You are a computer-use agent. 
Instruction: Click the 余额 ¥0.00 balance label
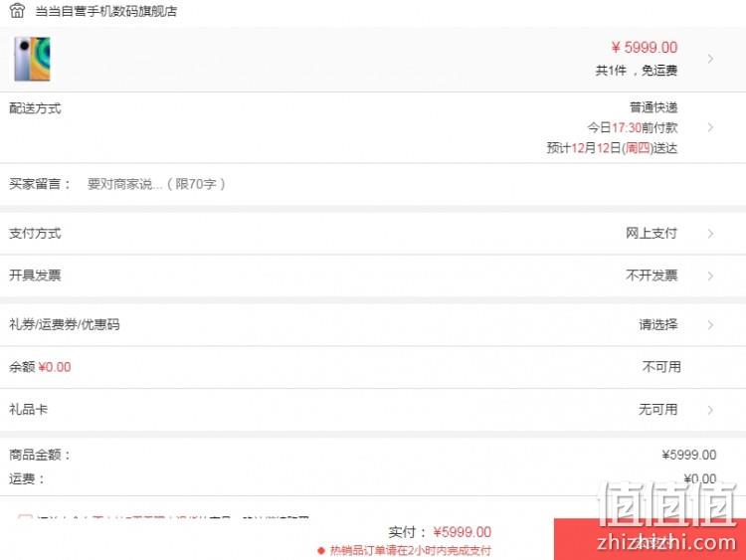point(40,367)
